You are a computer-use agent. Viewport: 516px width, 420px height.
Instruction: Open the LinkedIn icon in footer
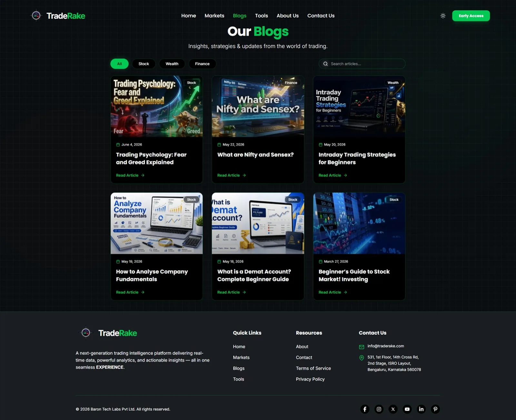pyautogui.click(x=421, y=409)
